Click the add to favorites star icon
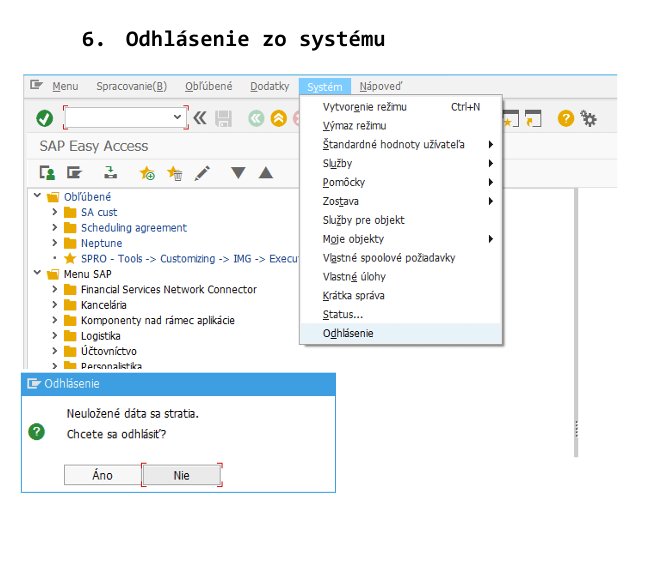The image size is (665, 571). pos(147,173)
